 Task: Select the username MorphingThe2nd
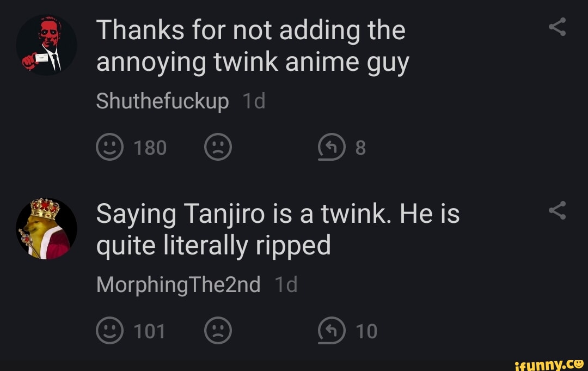click(177, 284)
